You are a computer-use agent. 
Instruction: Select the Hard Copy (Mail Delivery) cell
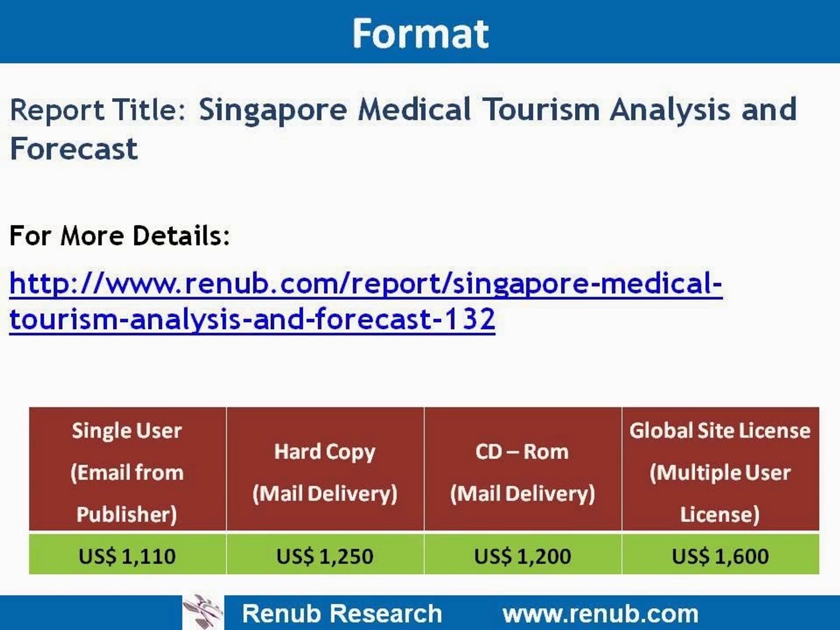pyautogui.click(x=325, y=469)
